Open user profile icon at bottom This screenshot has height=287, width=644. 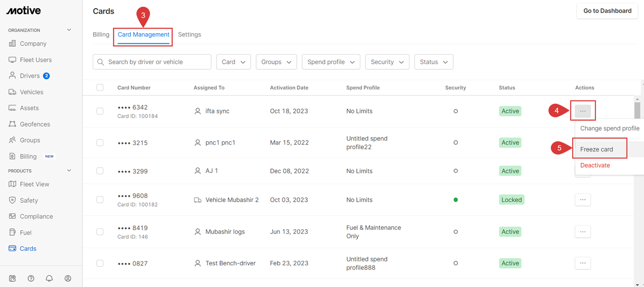68,278
